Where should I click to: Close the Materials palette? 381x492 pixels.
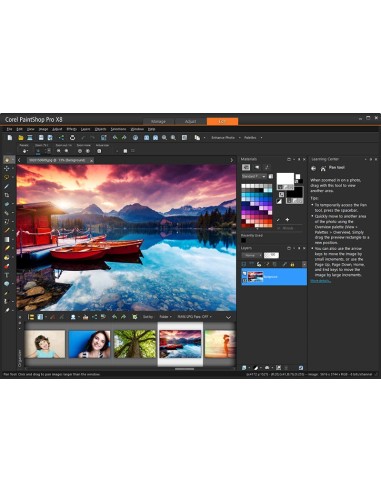(x=304, y=160)
